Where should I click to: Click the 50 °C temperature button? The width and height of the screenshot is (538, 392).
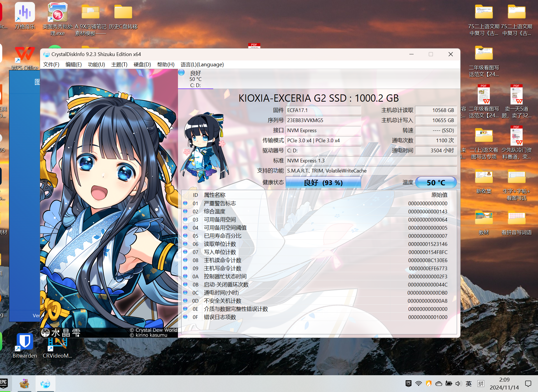[x=436, y=183]
